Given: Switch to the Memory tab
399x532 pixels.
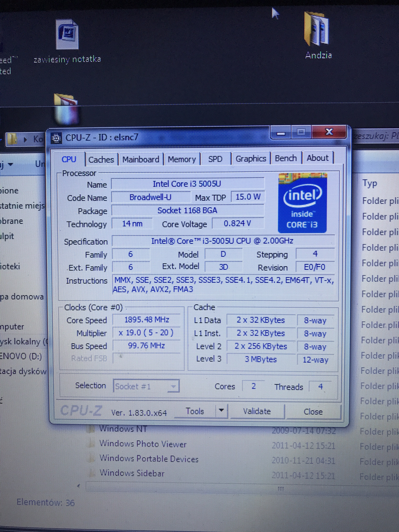Looking at the screenshot, I should [x=182, y=159].
